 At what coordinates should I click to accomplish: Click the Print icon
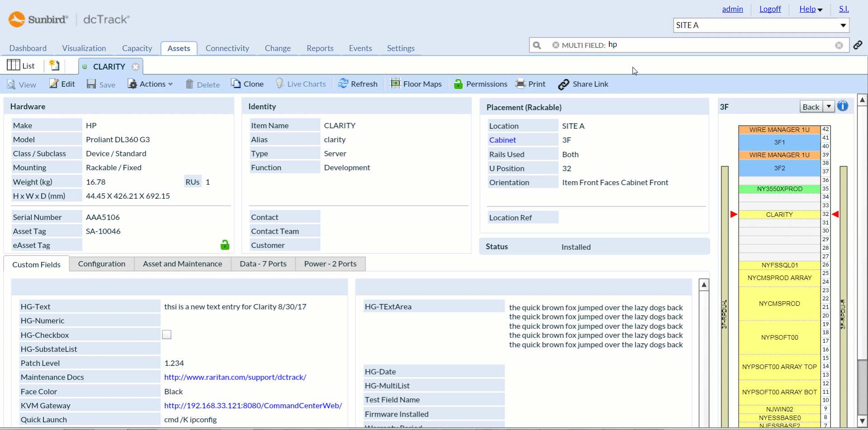point(520,84)
